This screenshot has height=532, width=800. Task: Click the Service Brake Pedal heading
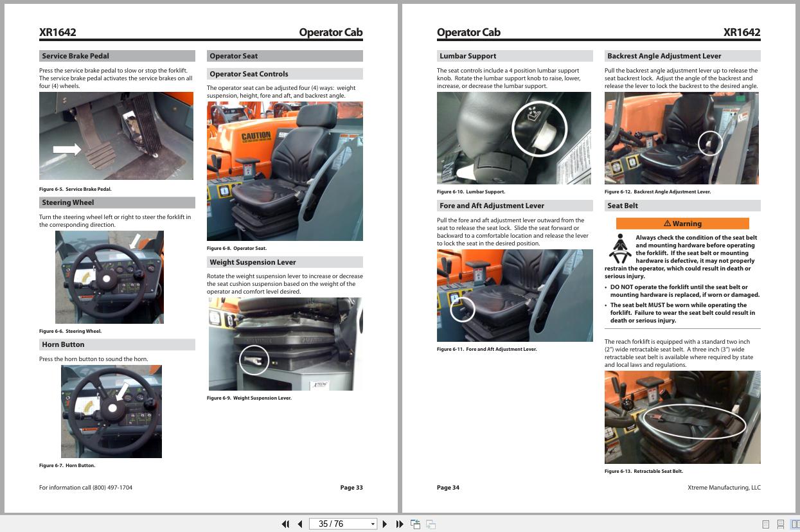click(117, 56)
